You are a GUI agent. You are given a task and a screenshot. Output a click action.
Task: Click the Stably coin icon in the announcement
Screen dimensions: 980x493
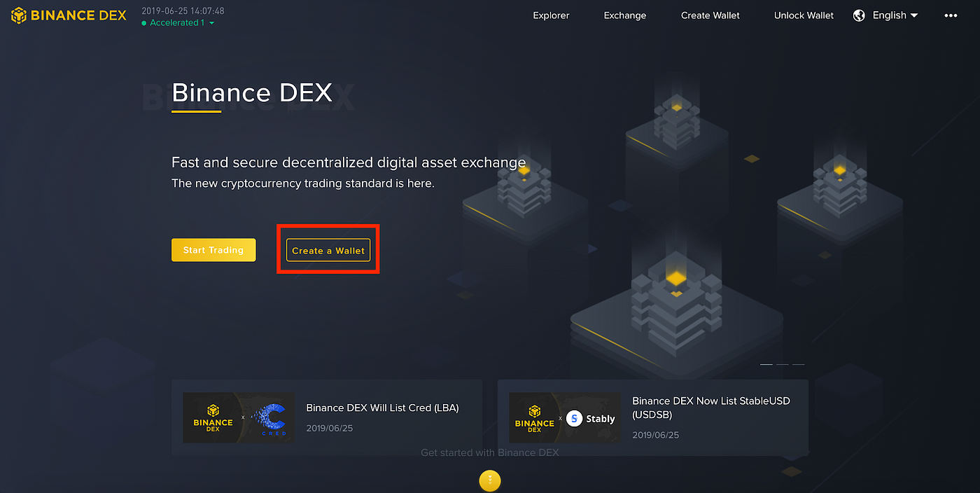point(574,418)
